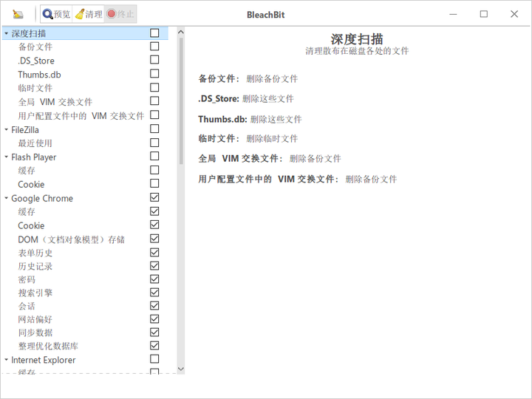Check the Flash Player 缓存 checkbox
This screenshot has width=532, height=399.
click(x=154, y=170)
